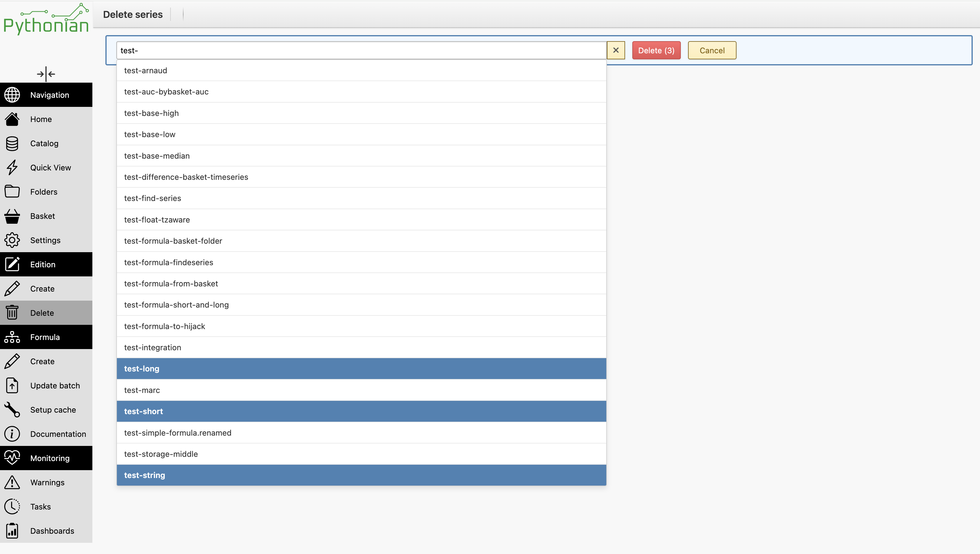The height and width of the screenshot is (554, 980).
Task: Open the Quick View menu item
Action: point(46,167)
